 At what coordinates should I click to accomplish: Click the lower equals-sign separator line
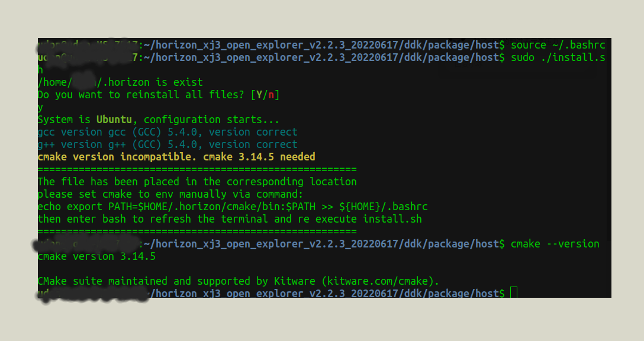click(197, 231)
